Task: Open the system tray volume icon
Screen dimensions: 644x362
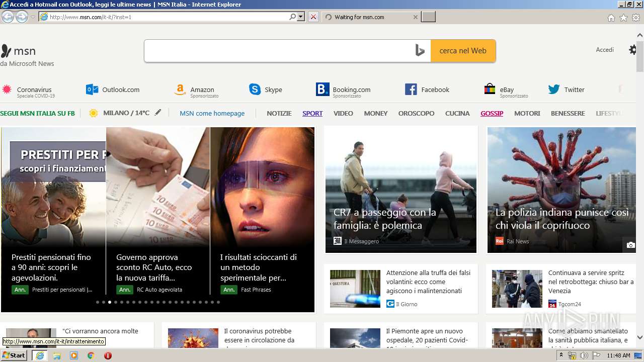Action: [x=584, y=355]
